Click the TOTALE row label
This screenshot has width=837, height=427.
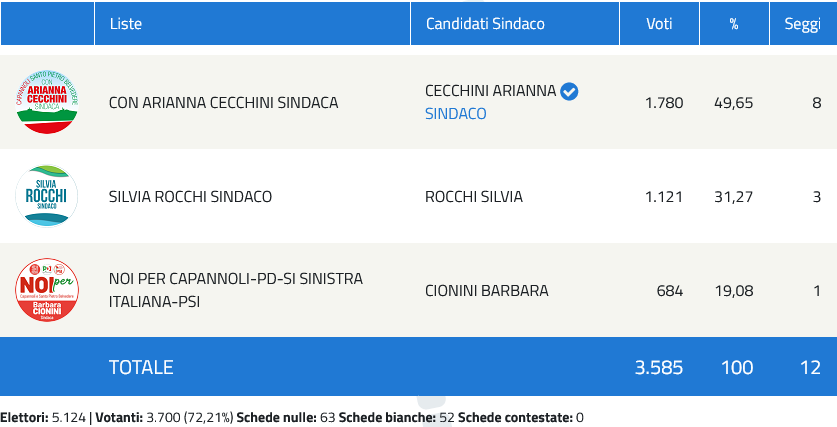click(x=140, y=367)
